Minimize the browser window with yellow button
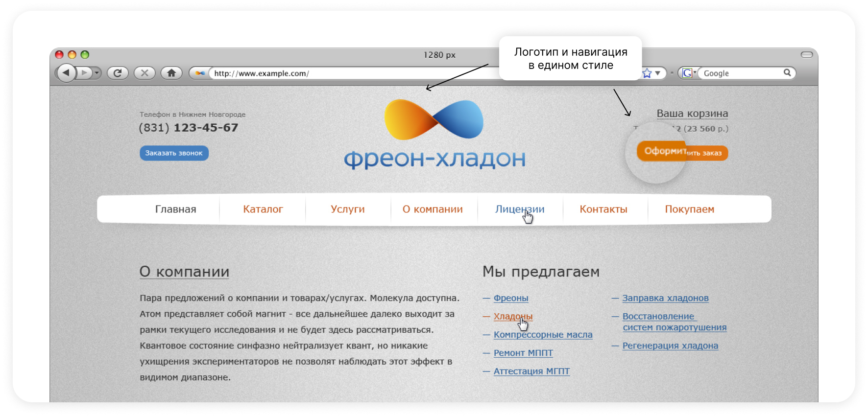868x417 pixels. 72,54
